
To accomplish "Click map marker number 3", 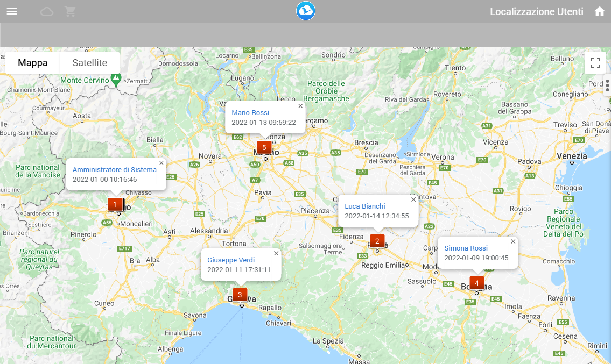I will pos(240,295).
